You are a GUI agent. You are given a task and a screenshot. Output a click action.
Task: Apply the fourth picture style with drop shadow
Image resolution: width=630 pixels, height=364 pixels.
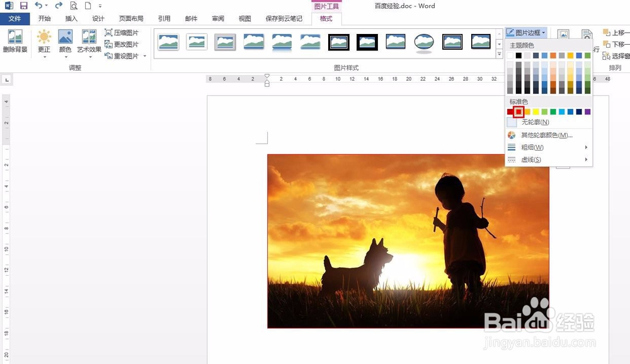click(253, 42)
